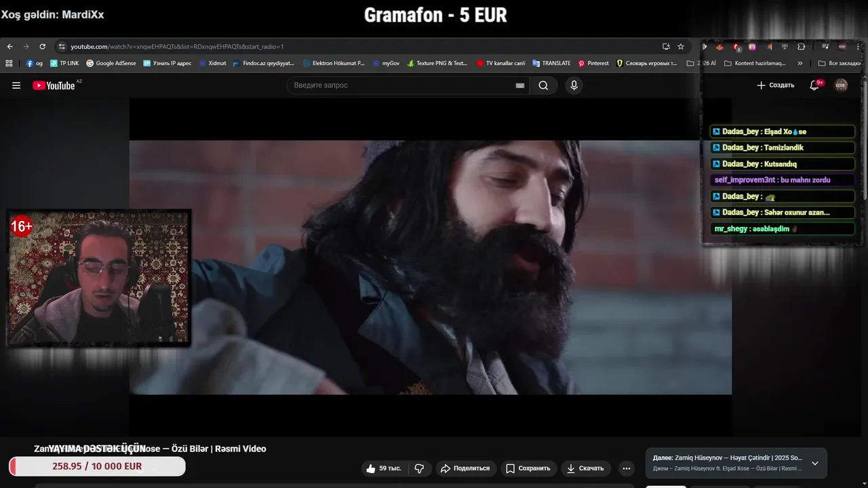The width and height of the screenshot is (868, 488).
Task: Reload the YouTube page
Action: [42, 47]
